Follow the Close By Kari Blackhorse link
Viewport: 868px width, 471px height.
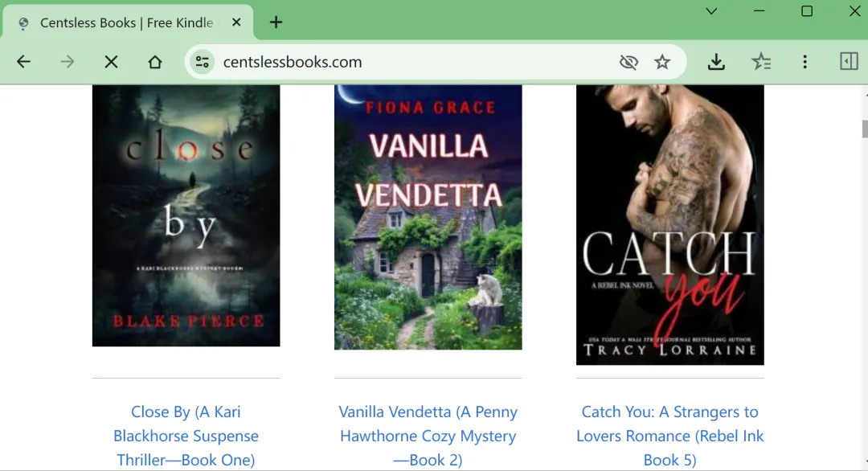(x=186, y=436)
